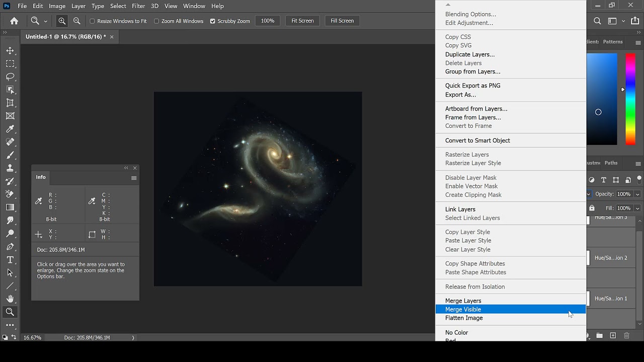644x362 pixels.
Task: Uncheck the Scrubby Zoom checkbox
Action: [x=212, y=21]
